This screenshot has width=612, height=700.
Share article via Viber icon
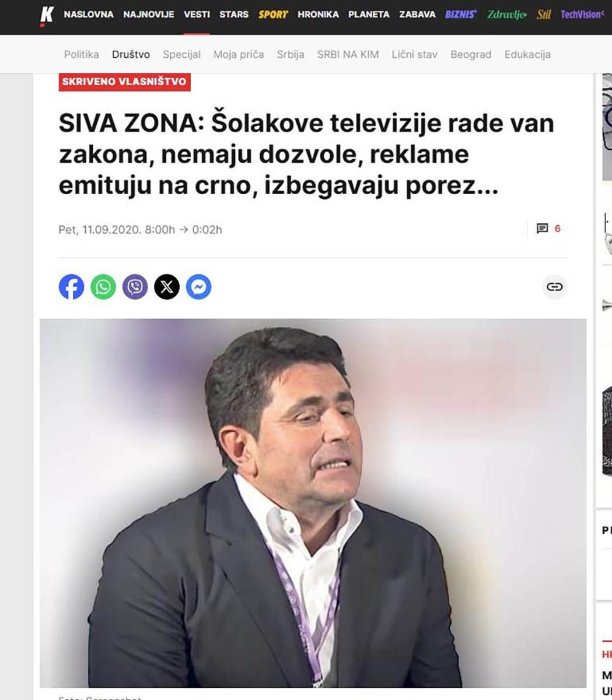(x=135, y=287)
